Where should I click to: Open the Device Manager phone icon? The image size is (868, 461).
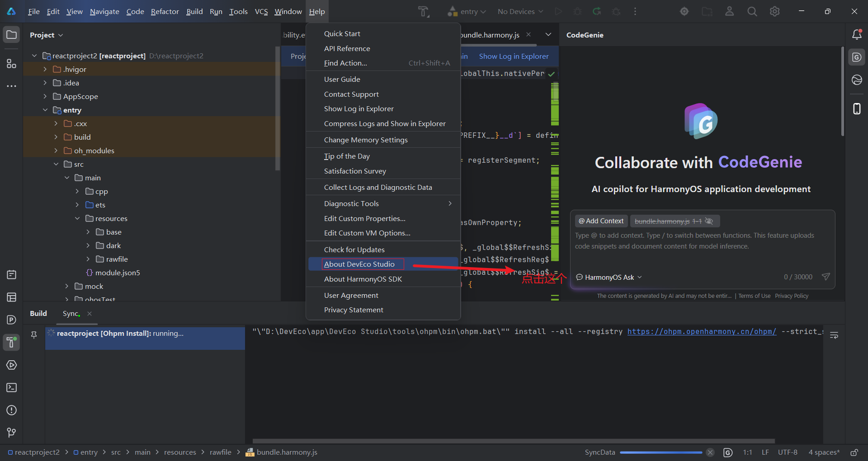tap(857, 108)
